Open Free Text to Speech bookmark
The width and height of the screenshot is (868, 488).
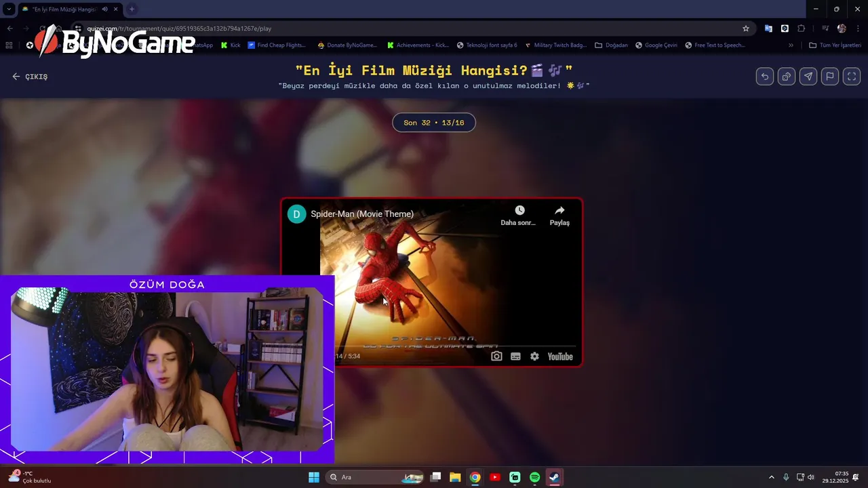click(x=715, y=45)
